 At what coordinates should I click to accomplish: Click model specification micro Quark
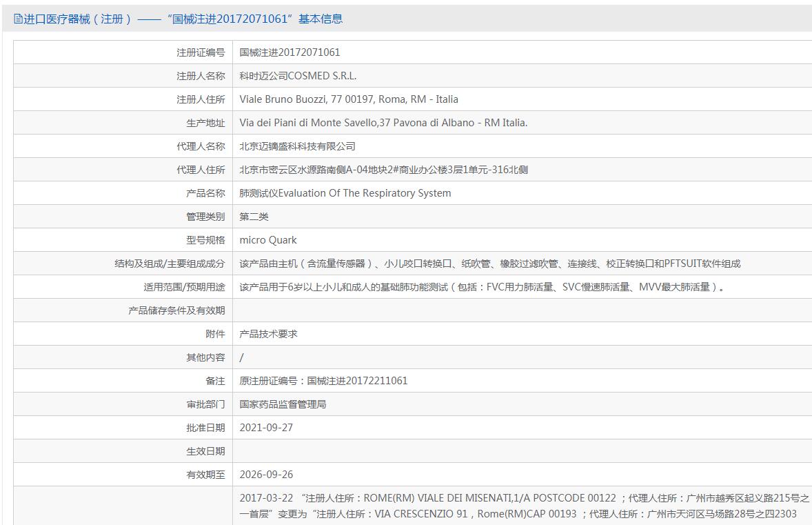tap(267, 240)
